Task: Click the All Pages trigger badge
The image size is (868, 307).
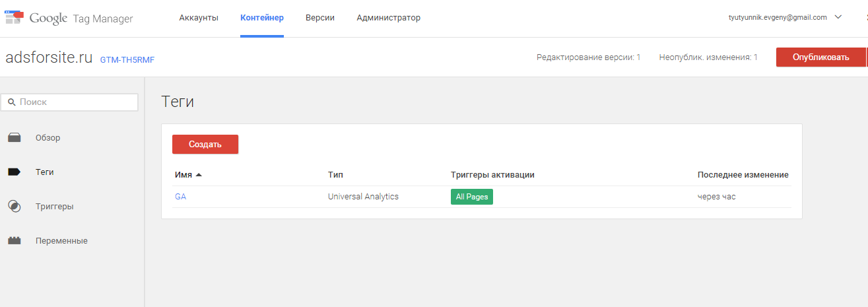Action: 472,197
